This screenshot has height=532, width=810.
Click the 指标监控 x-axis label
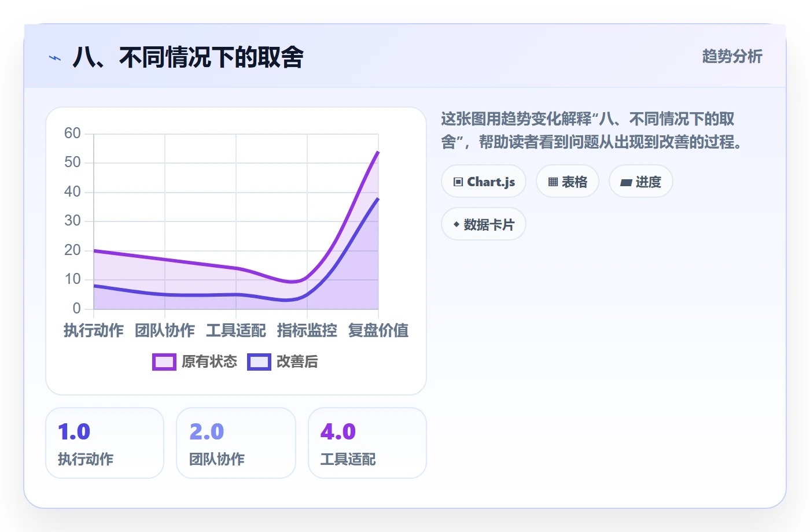(x=307, y=331)
